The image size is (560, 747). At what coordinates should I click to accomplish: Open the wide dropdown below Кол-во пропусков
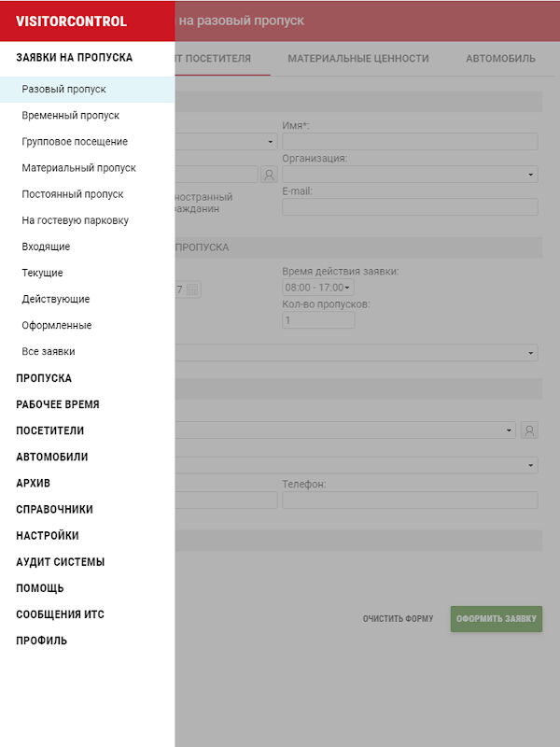pyautogui.click(x=355, y=353)
